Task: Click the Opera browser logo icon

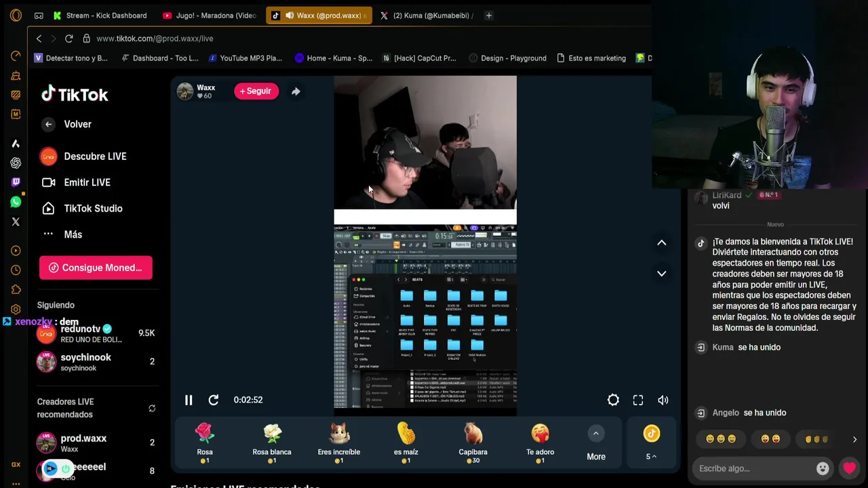Action: [16, 15]
